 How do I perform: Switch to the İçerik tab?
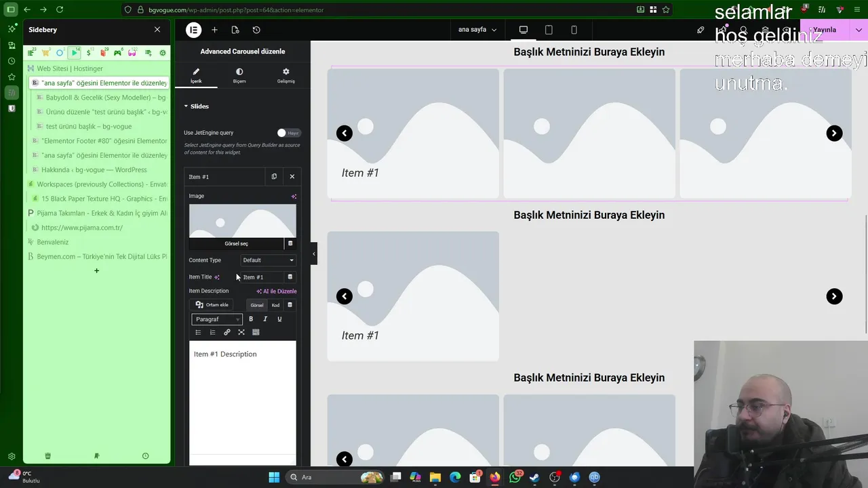click(x=196, y=75)
